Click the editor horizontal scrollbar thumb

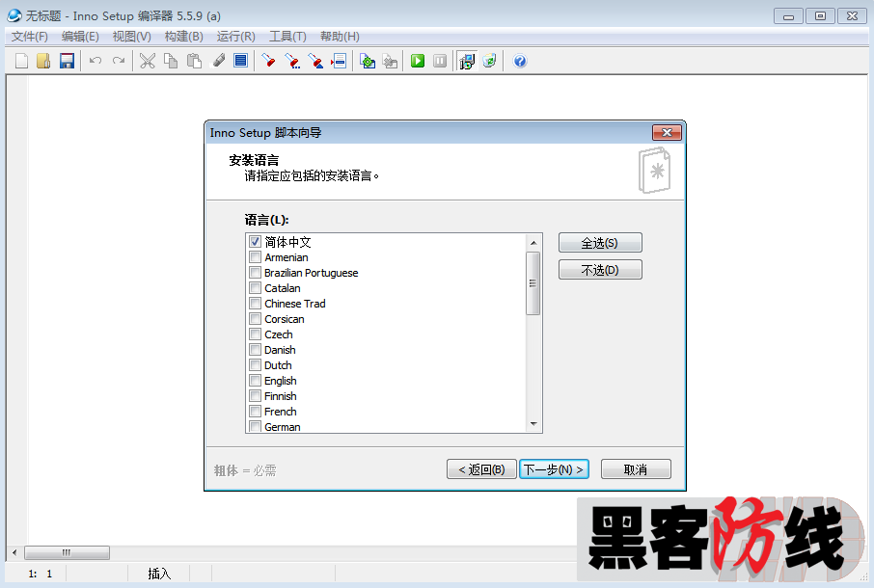[67, 552]
